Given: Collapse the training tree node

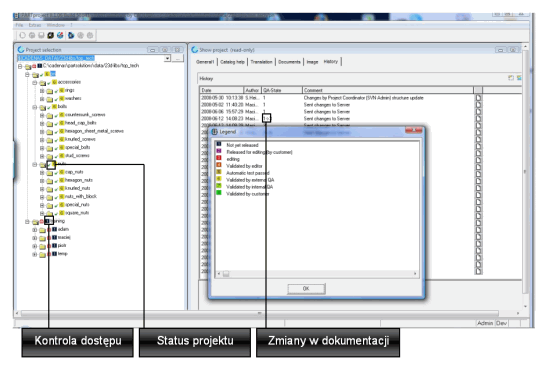Looking at the screenshot, I should point(27,222).
